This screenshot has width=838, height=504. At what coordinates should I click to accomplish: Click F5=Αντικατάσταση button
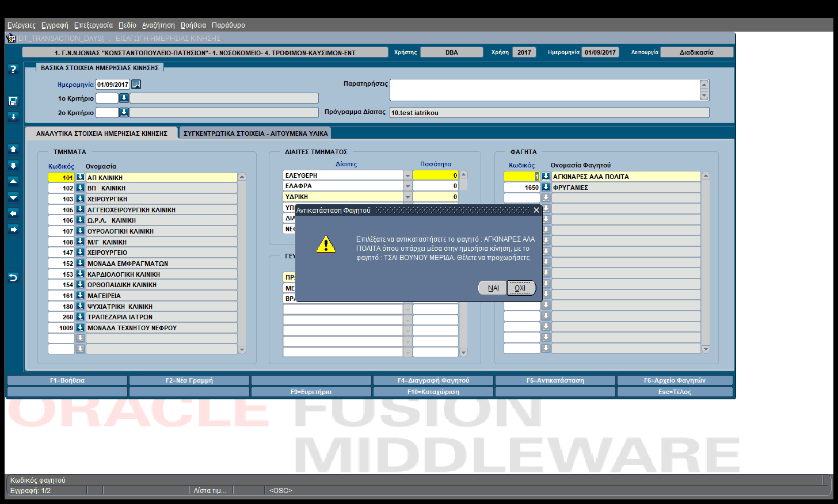[555, 380]
